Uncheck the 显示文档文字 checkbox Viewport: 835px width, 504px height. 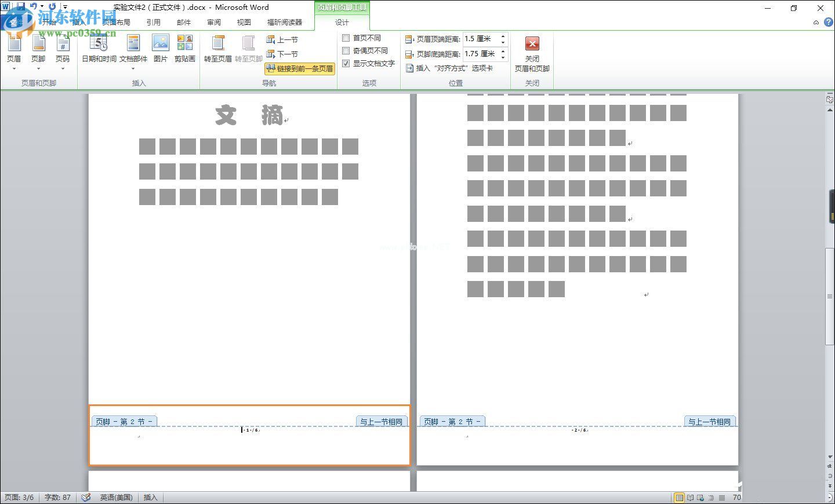tap(346, 63)
